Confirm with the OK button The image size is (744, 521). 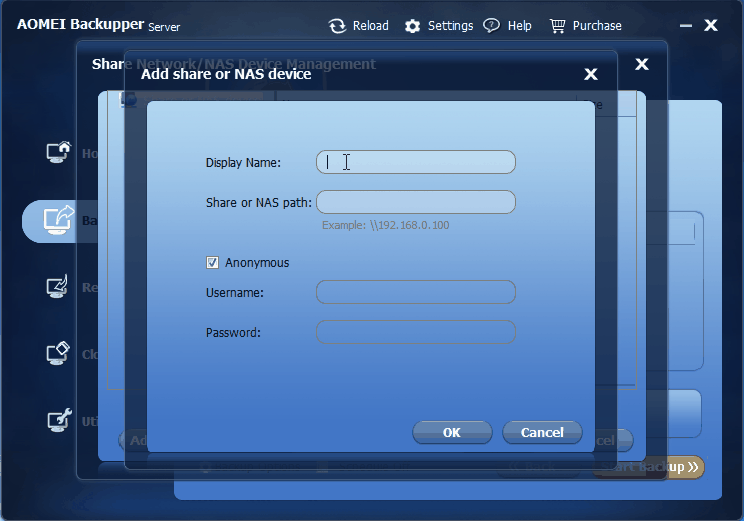[452, 432]
